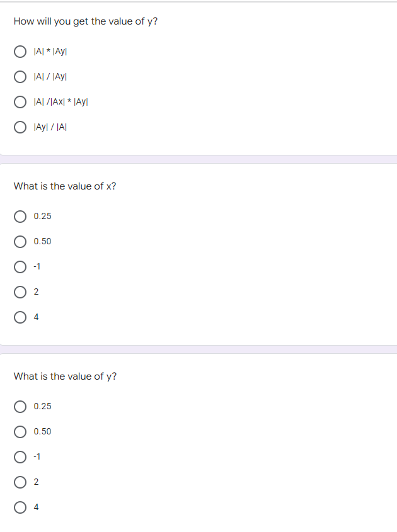Choose 0.25 for value of x
Image resolution: width=397 pixels, height=532 pixels.
tap(20, 217)
